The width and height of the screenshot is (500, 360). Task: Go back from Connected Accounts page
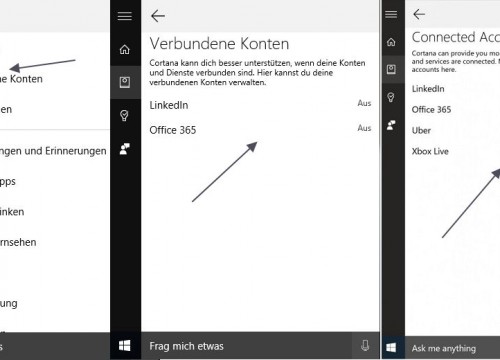(x=419, y=14)
